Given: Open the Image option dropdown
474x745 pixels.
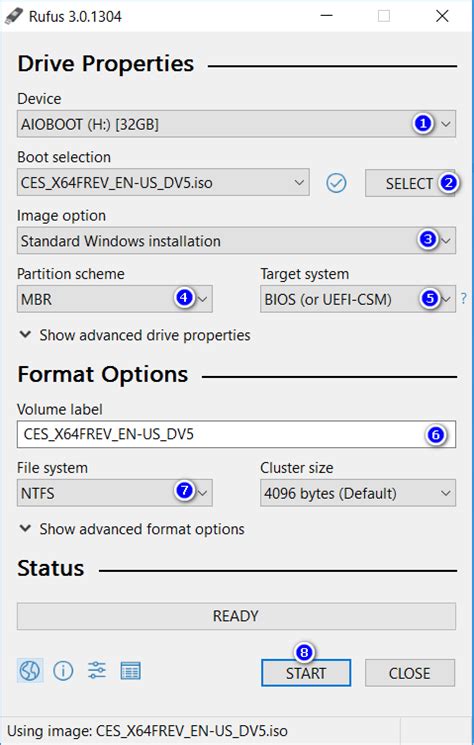Looking at the screenshot, I should [x=236, y=240].
